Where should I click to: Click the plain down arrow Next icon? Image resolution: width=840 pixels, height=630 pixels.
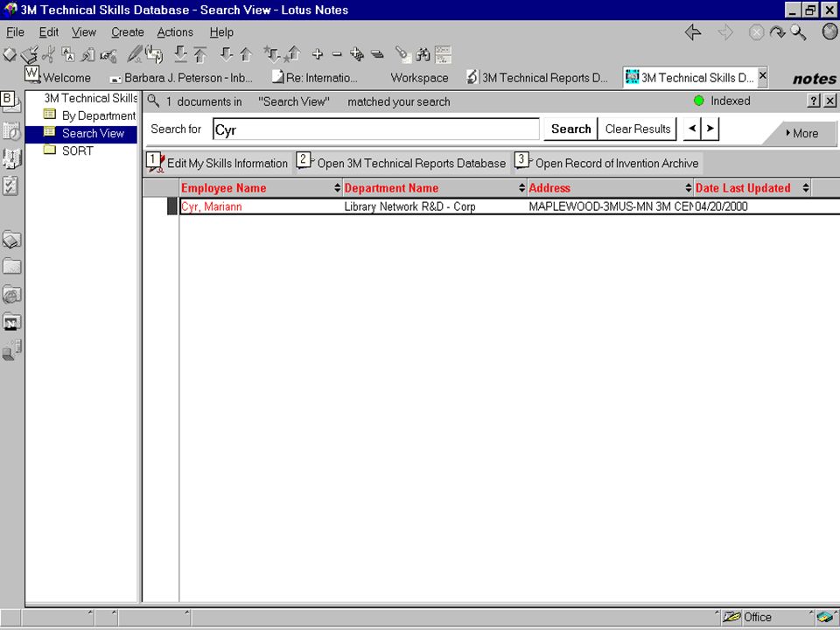(227, 54)
